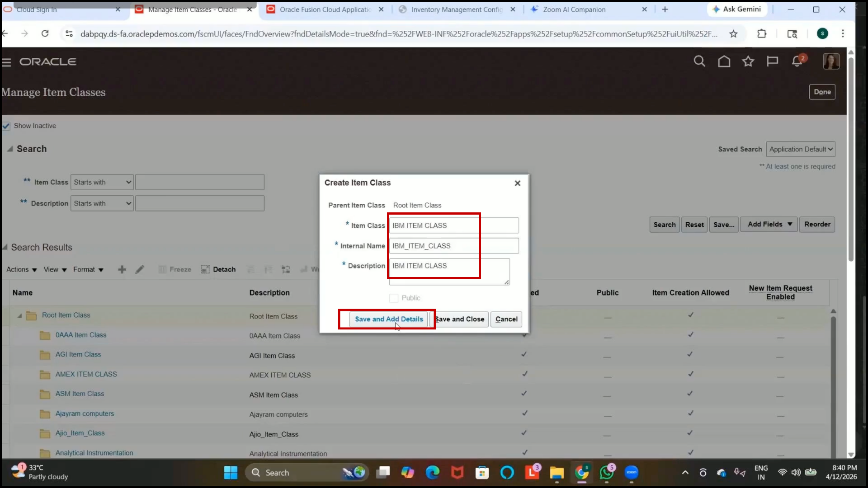Open Description operator dropdown
Viewport: 868px width, 488px height.
[102, 203]
